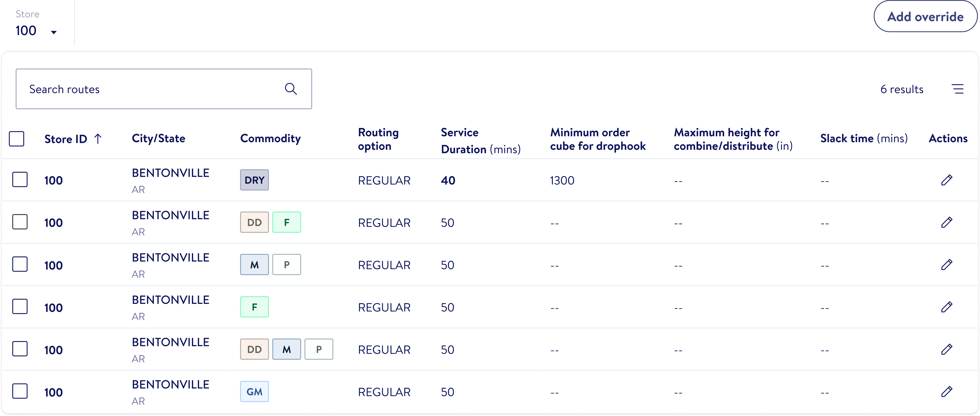This screenshot has height=416, width=980.
Task: Click the City/State column header
Action: (x=158, y=138)
